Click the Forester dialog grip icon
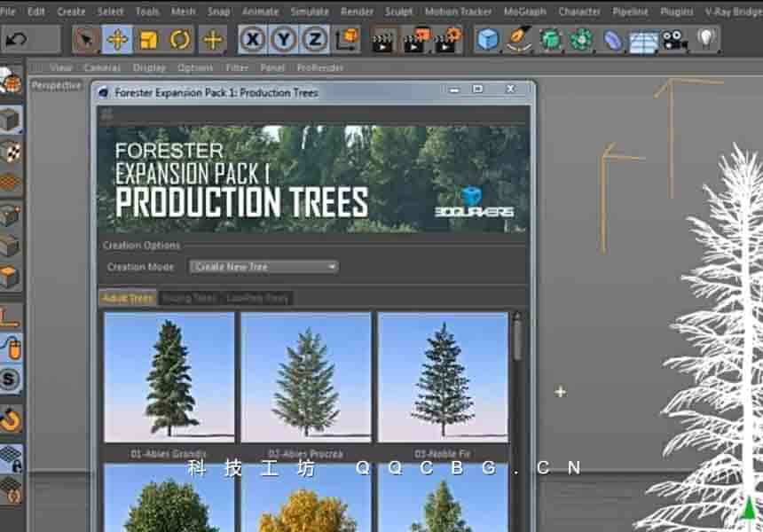The height and width of the screenshot is (532, 763). (x=107, y=114)
